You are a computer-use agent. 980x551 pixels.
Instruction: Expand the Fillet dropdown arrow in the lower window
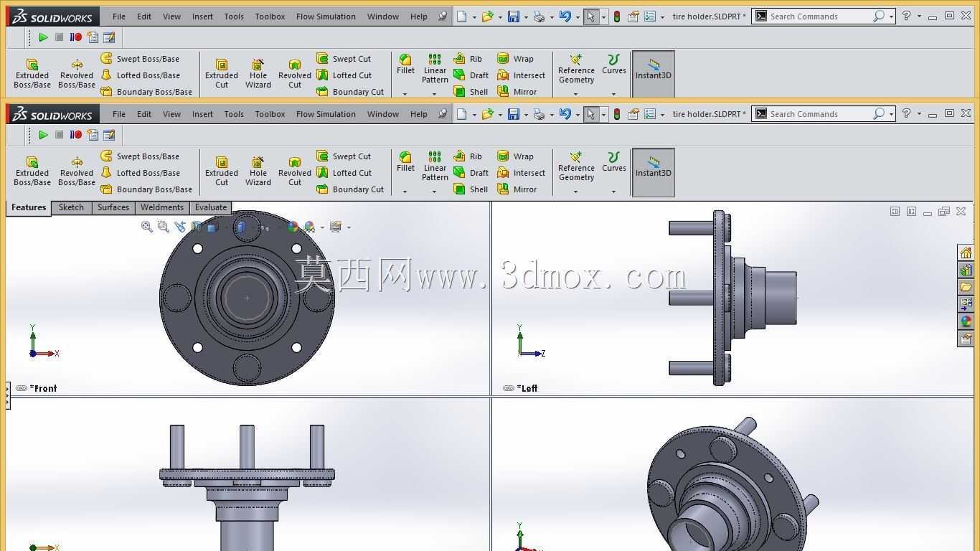405,192
